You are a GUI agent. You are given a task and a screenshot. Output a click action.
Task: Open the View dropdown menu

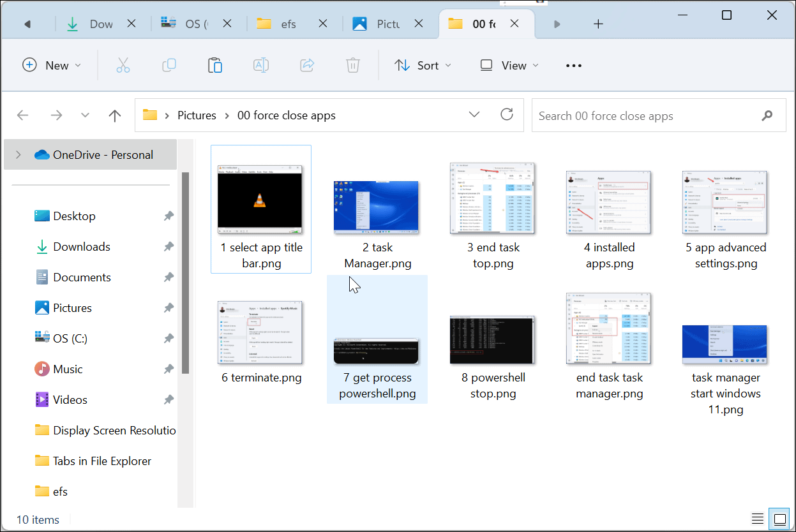509,65
